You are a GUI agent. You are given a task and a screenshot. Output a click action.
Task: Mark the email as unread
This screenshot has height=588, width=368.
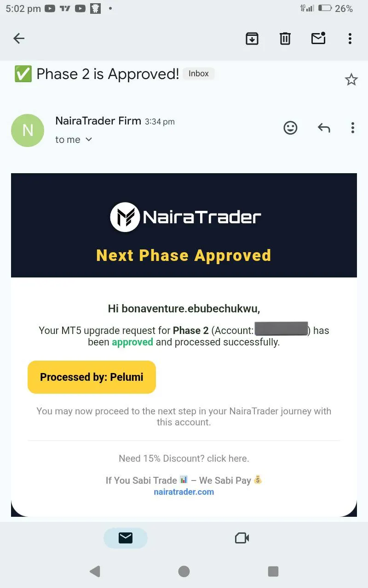(x=318, y=39)
